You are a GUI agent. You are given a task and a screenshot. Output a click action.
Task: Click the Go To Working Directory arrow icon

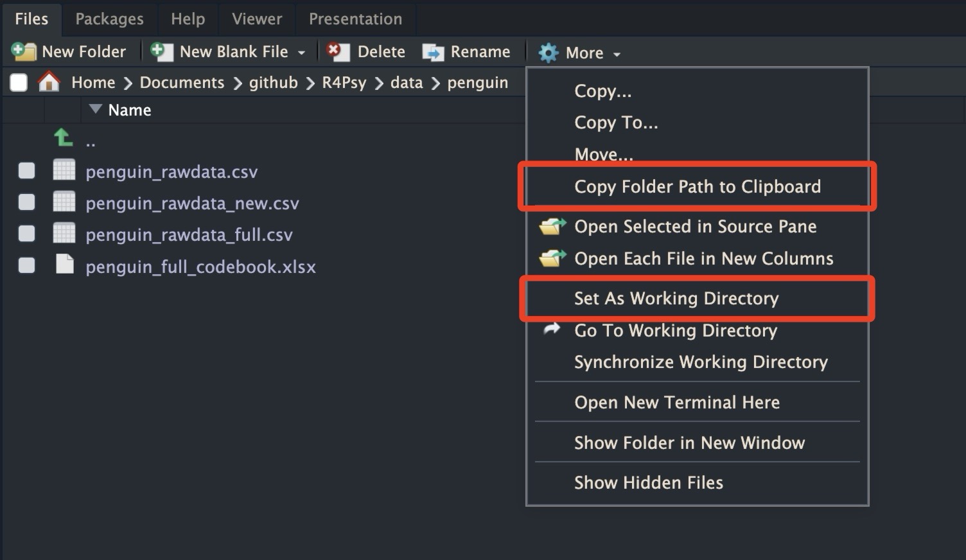click(x=552, y=329)
